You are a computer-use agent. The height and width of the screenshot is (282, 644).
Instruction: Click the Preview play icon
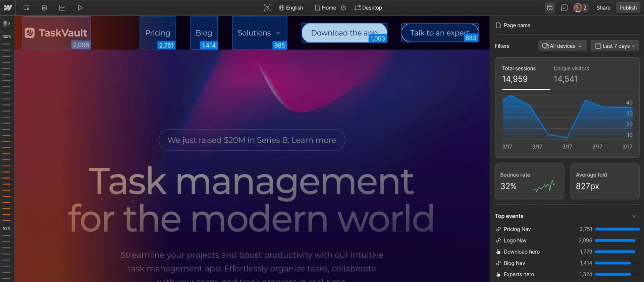point(80,7)
